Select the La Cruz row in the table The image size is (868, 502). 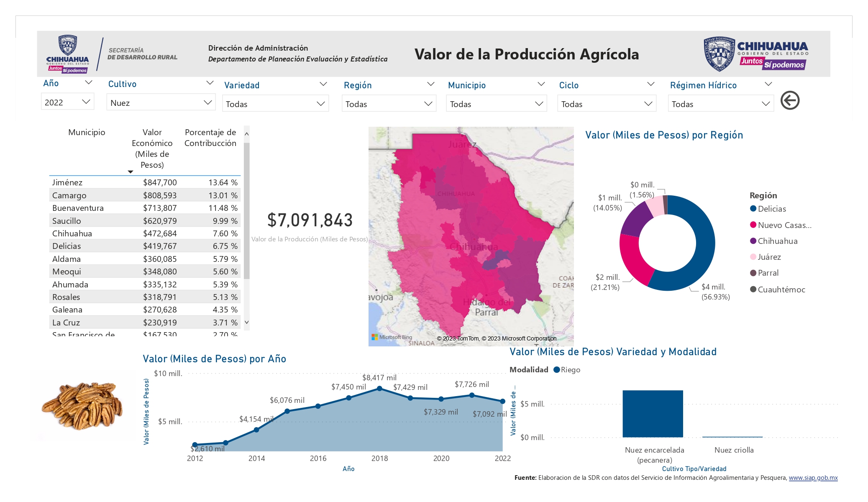(145, 323)
